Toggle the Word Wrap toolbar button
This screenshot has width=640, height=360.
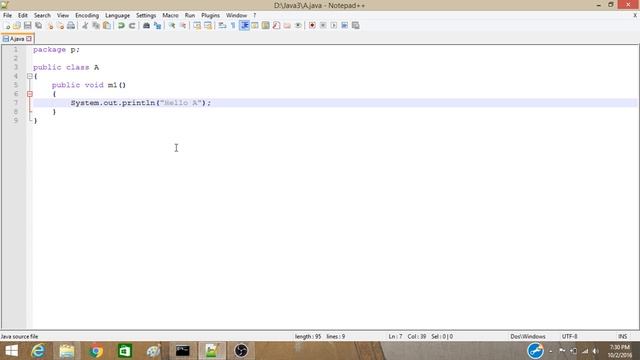222,26
